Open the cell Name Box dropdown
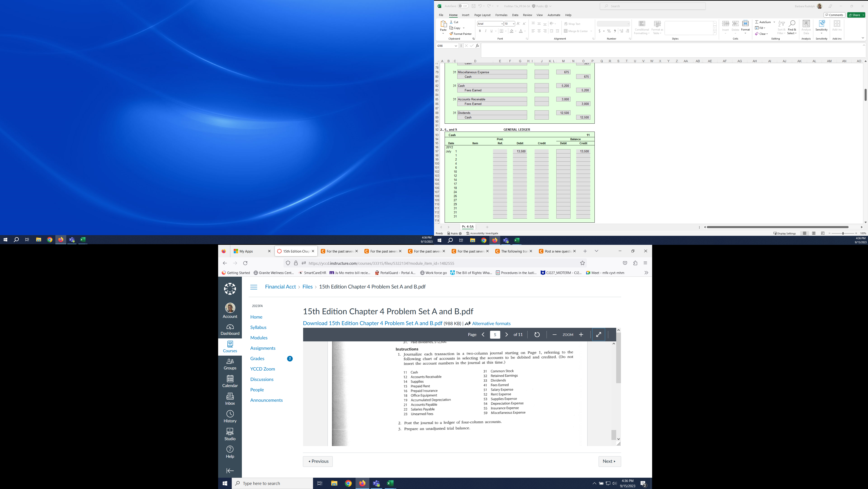This screenshot has width=868, height=489. click(x=455, y=46)
